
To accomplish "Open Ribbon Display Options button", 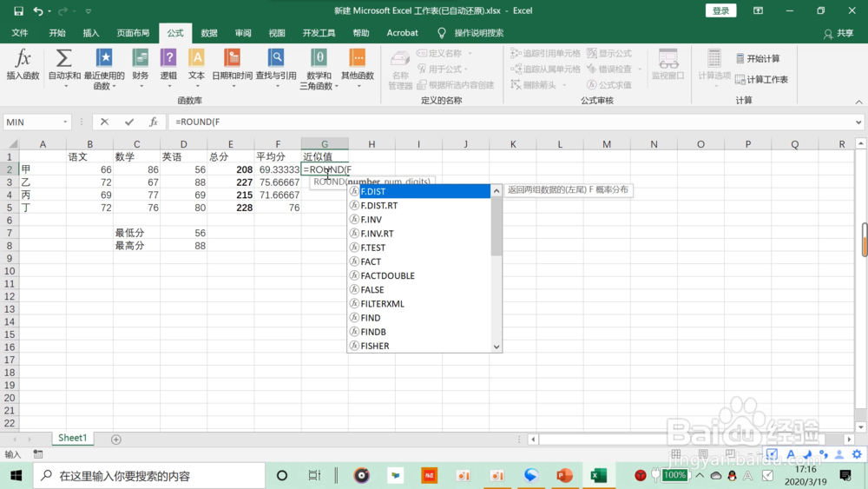I will [758, 10].
